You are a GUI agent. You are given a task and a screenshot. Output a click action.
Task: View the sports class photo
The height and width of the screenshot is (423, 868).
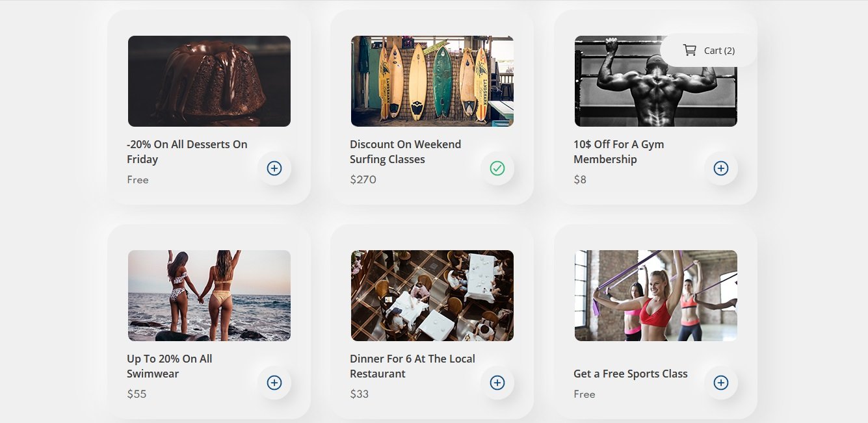point(656,296)
